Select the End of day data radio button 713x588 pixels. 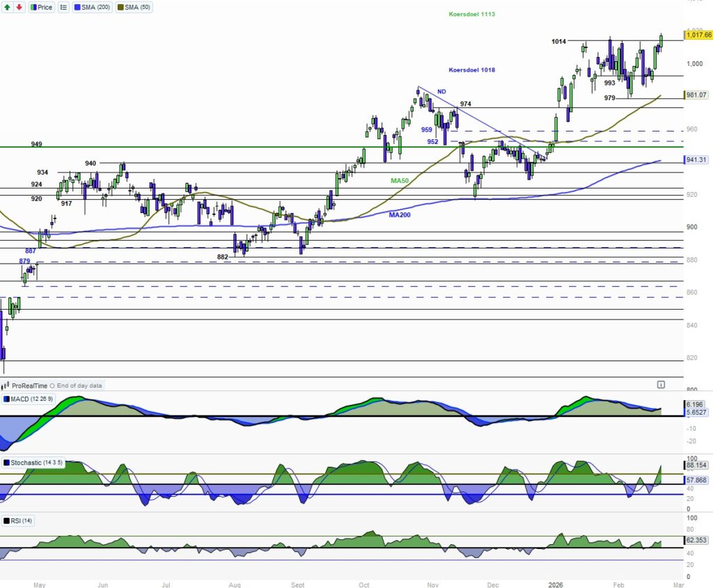53,386
